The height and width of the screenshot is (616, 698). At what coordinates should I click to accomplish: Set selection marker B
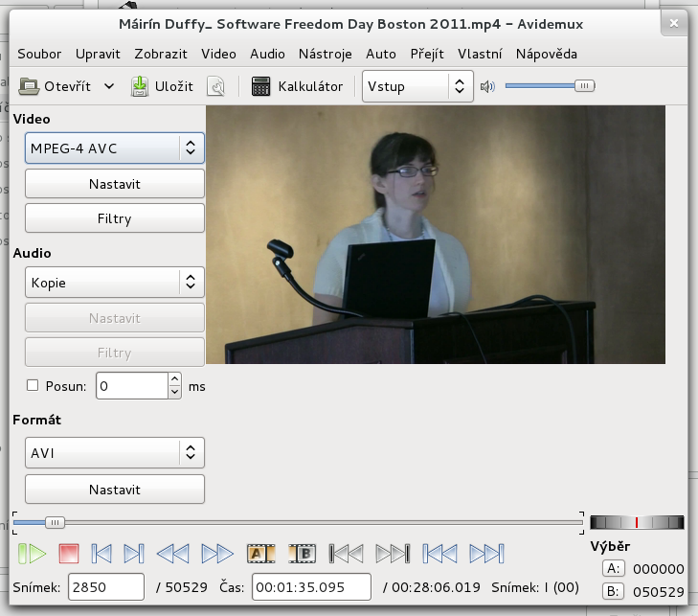tap(303, 554)
